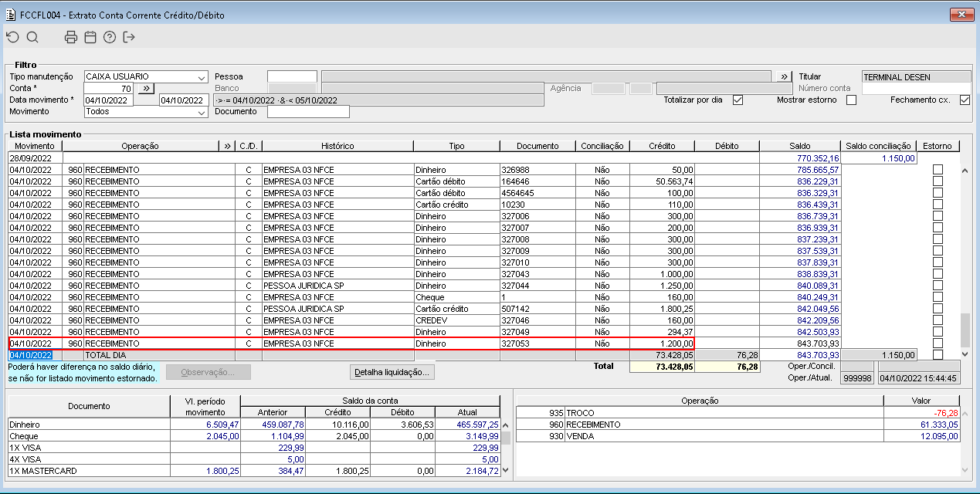Open the Movimento dropdown showing Todos
Image resolution: width=980 pixels, height=494 pixels.
202,112
